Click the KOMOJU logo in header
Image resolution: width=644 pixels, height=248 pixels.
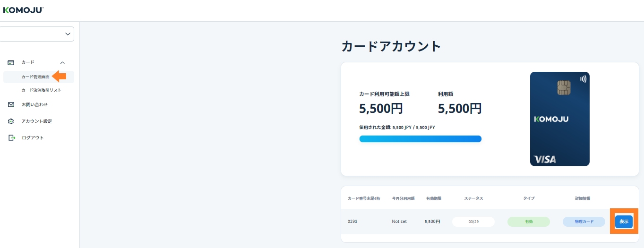tap(23, 9)
